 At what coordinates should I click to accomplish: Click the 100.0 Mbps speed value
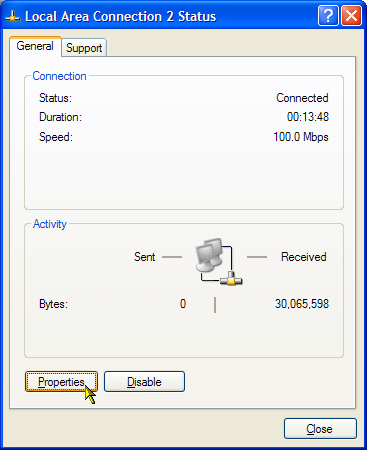301,137
